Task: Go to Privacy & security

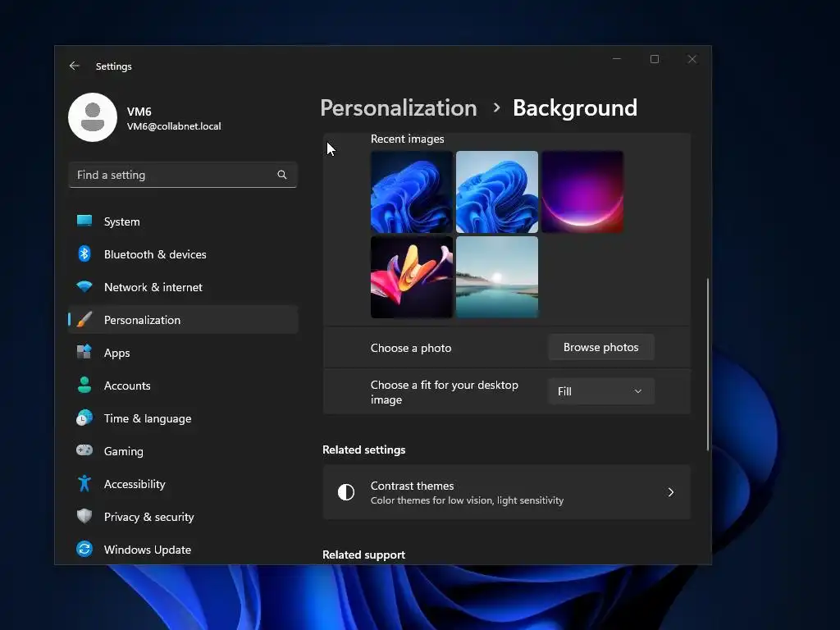Action: [183, 517]
